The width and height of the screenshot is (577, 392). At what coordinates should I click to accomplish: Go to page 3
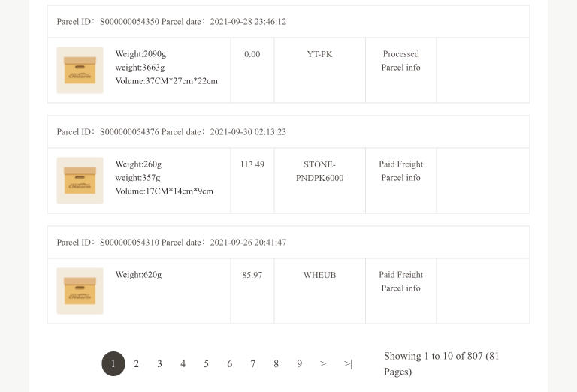click(159, 364)
